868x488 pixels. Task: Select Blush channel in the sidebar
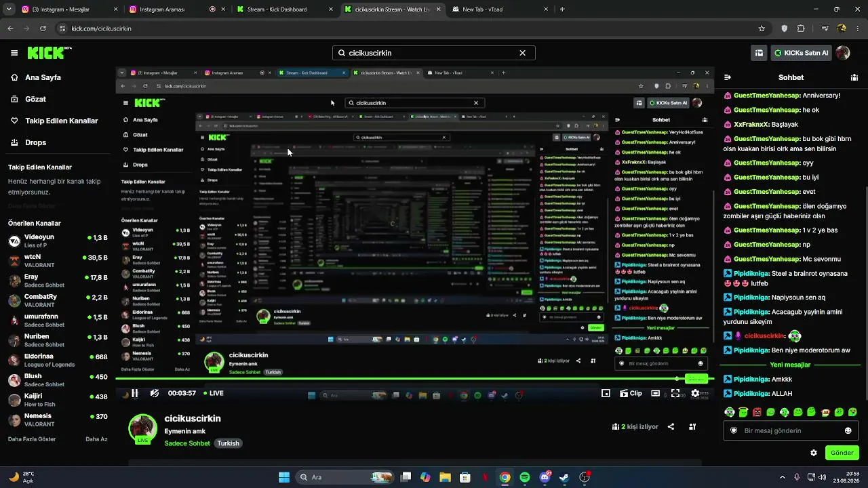tap(58, 380)
